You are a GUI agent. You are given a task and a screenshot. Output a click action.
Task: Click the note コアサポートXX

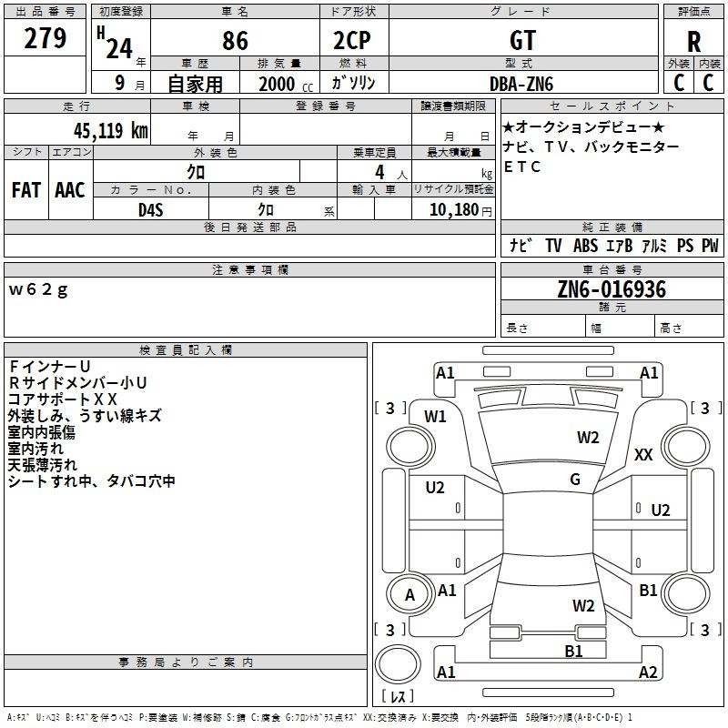click(x=62, y=399)
